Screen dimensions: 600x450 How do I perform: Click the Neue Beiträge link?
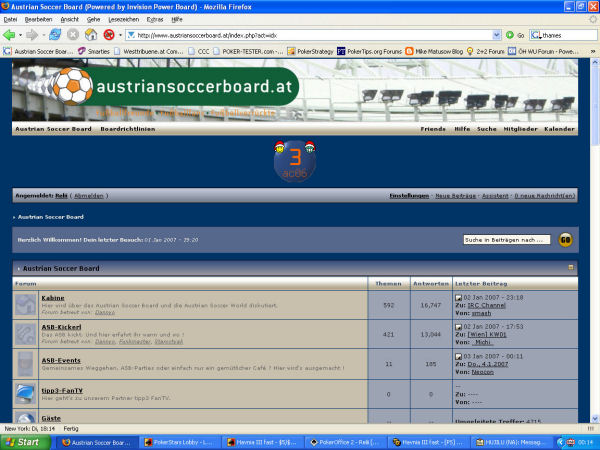point(455,196)
